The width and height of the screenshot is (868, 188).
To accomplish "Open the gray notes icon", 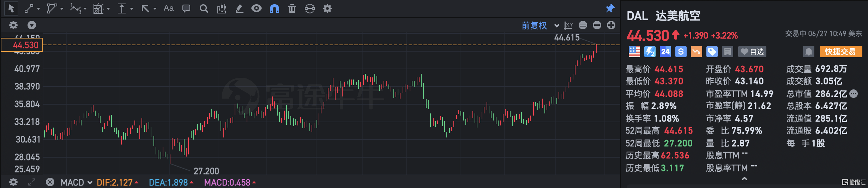I will (727, 52).
